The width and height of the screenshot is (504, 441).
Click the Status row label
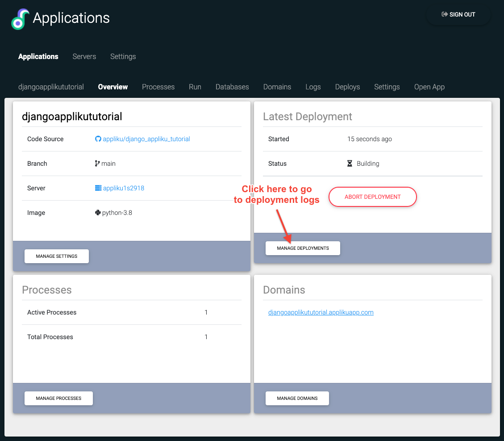(277, 164)
